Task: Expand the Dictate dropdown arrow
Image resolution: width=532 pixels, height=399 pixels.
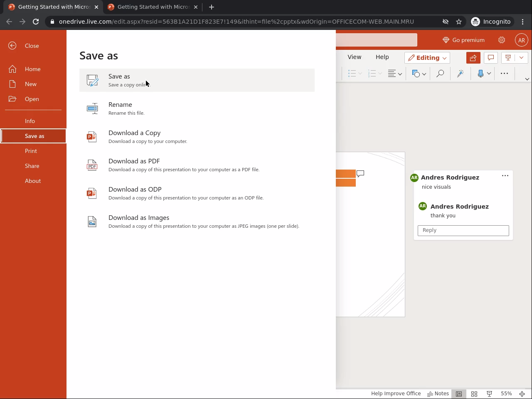Action: (489, 74)
